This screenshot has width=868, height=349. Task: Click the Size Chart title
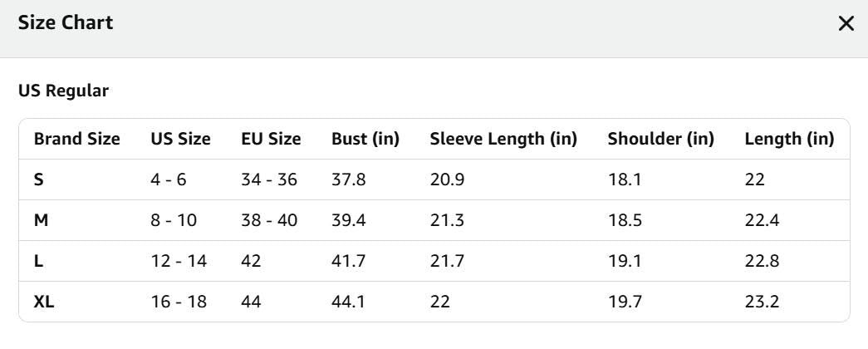(66, 23)
